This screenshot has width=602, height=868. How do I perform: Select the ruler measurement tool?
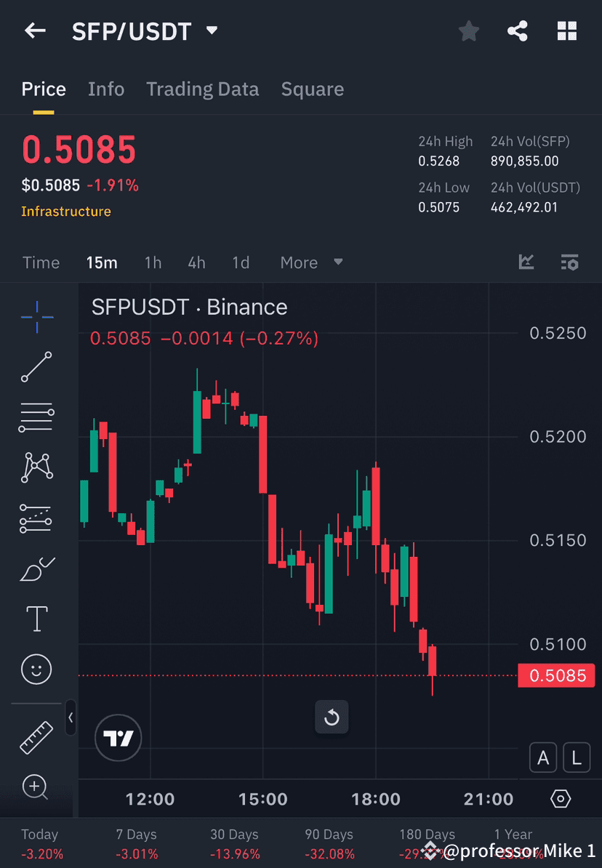pyautogui.click(x=36, y=736)
